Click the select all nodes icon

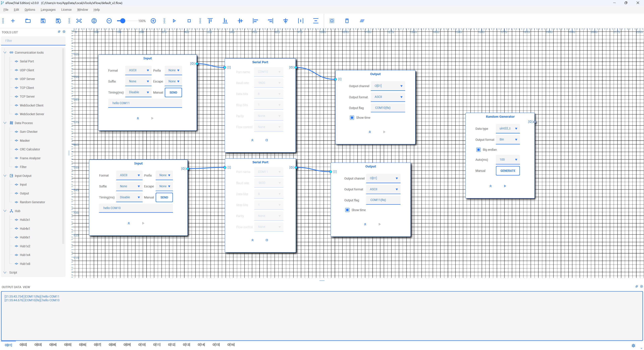(332, 21)
